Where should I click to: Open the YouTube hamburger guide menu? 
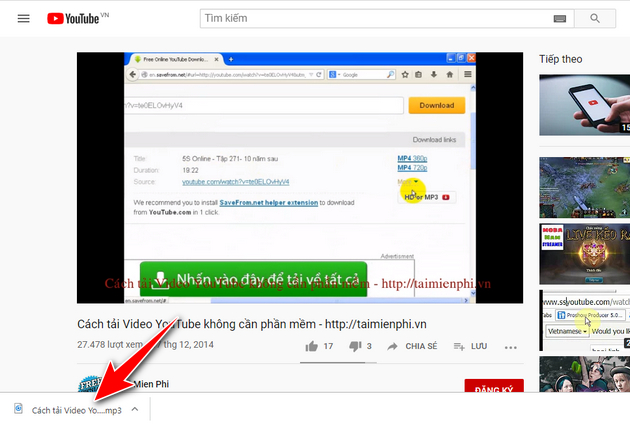click(23, 18)
